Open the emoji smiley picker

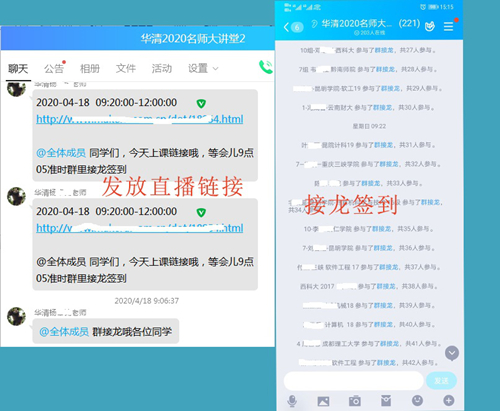tap(417, 400)
